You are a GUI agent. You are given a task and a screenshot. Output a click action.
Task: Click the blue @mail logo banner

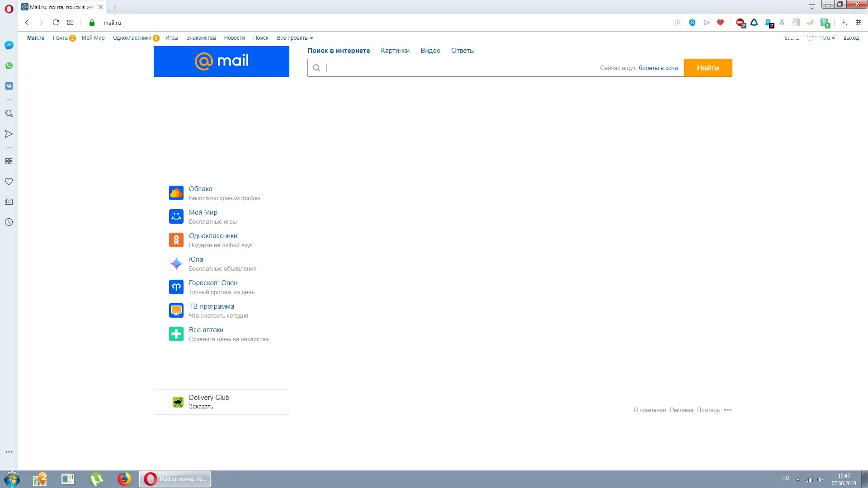coord(222,61)
